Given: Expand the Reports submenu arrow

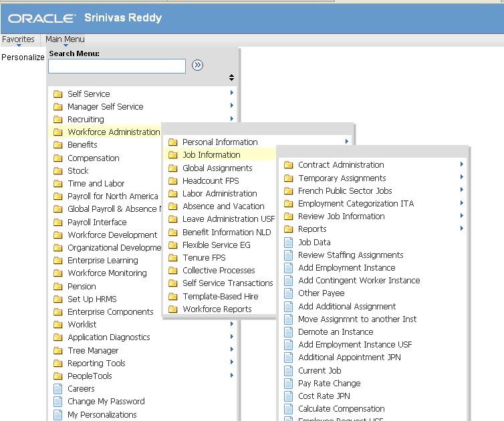Looking at the screenshot, I should 462,229.
